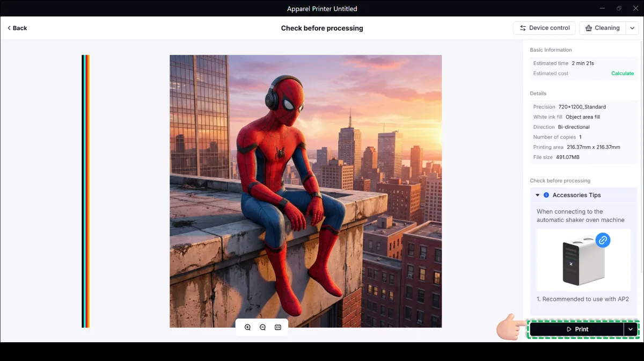Click the Cleaning button
The width and height of the screenshot is (644, 361).
[602, 28]
